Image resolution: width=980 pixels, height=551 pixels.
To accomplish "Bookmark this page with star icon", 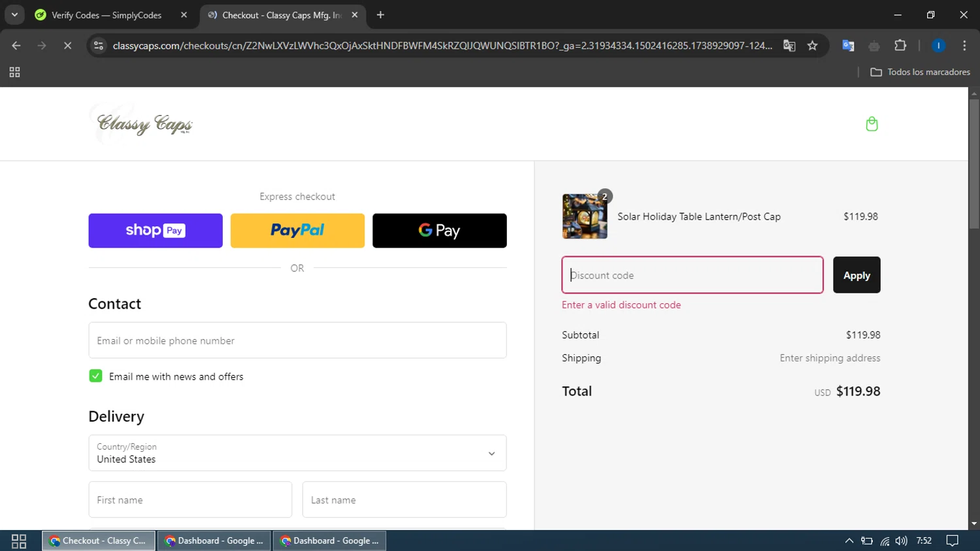I will (812, 46).
